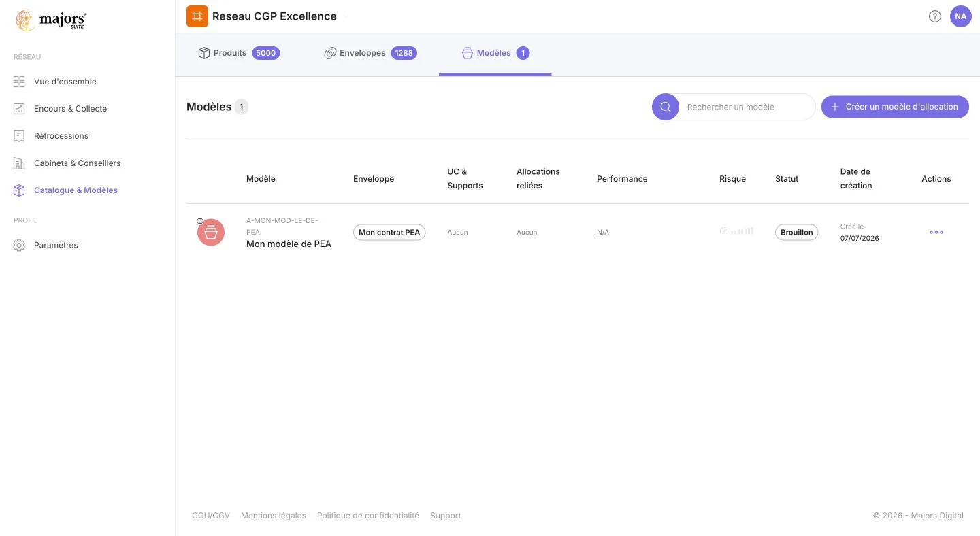Click the Rétrocessions receipt icon
This screenshot has width=980, height=536.
click(x=19, y=136)
